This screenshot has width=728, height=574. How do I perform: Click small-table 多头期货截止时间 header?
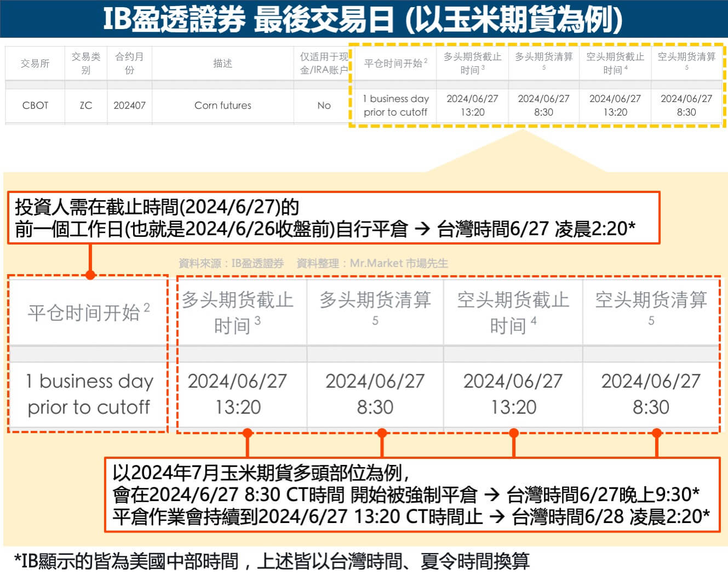coord(472,64)
